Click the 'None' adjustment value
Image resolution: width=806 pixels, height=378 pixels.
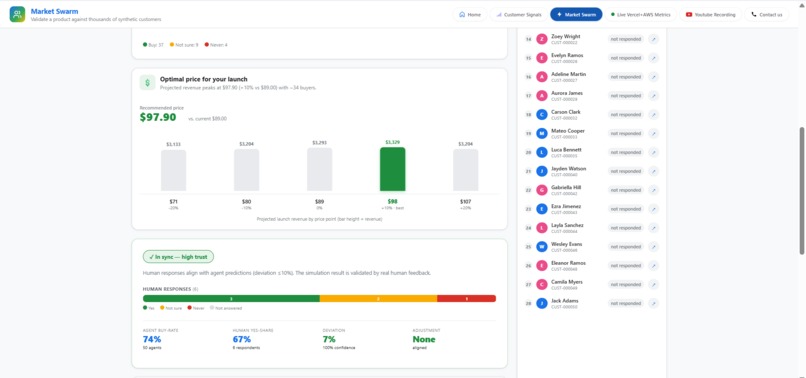pos(424,339)
